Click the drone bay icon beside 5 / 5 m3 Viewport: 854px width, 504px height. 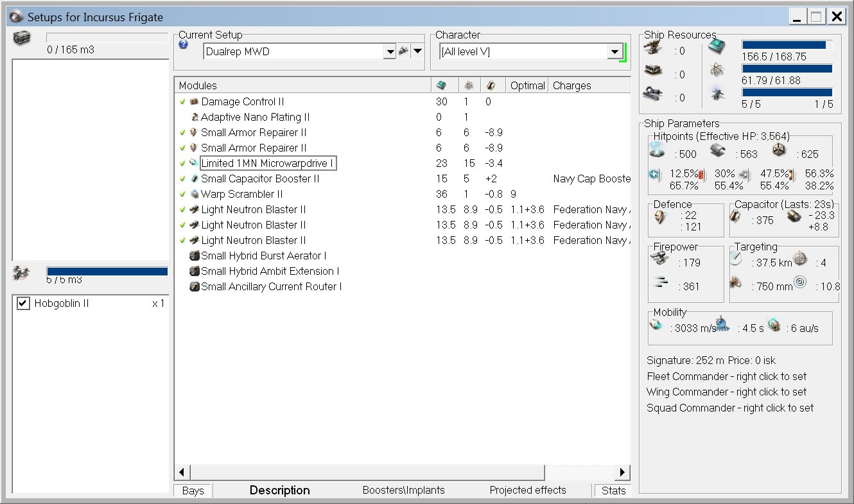tap(21, 273)
